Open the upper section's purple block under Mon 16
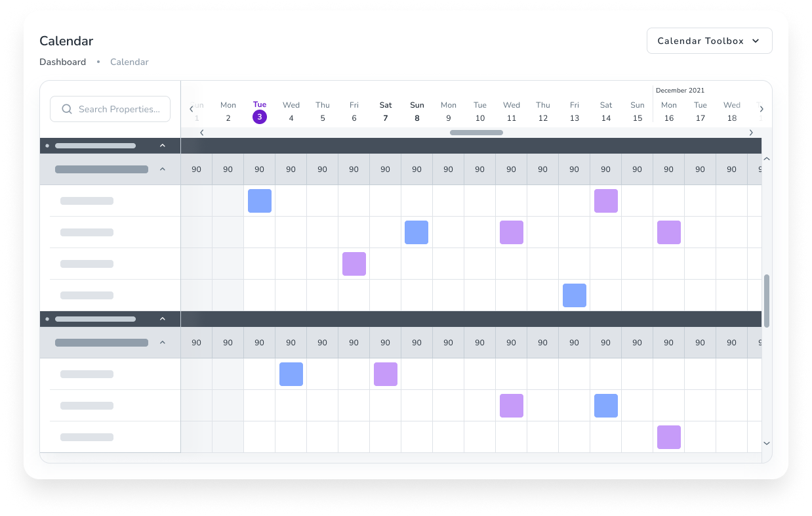812x516 pixels. [x=669, y=232]
